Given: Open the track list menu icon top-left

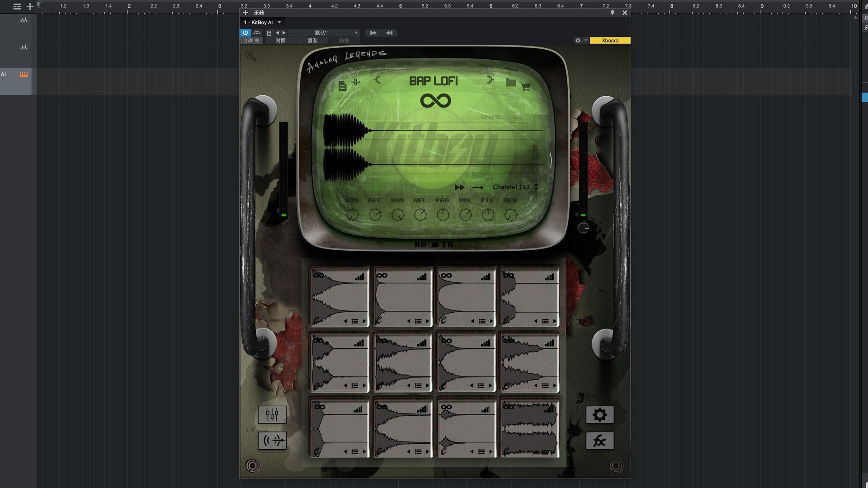Looking at the screenshot, I should click(x=17, y=6).
